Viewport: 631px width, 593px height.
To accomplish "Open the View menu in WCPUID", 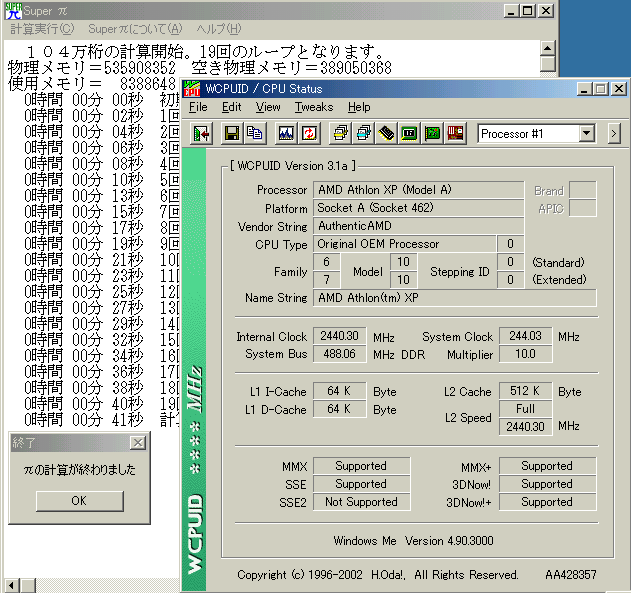I will 268,107.
